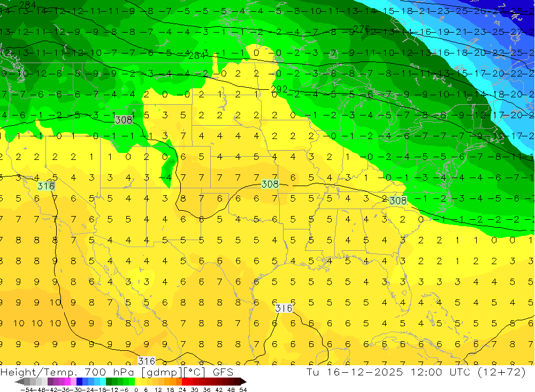535x392 pixels.
Task: Click the navy blue legend swatch above -30
Action: [x=79, y=382]
